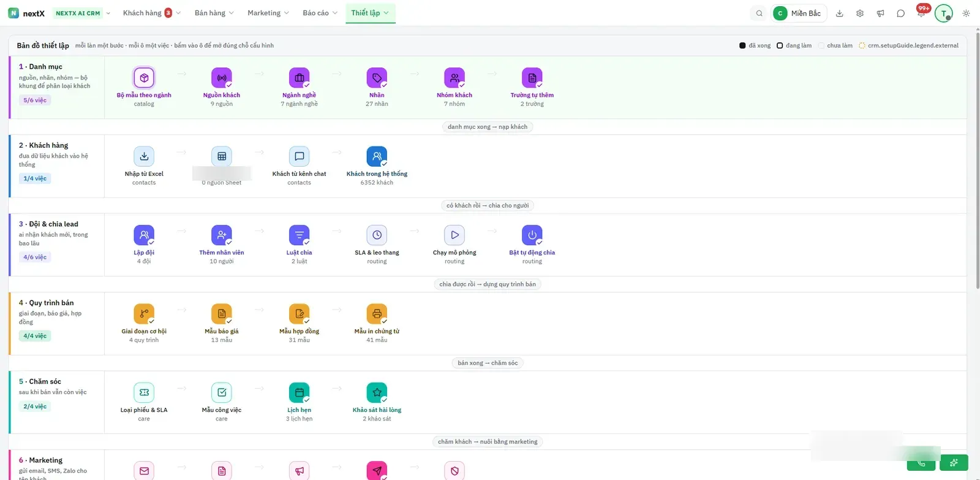Viewport: 980px width, 480px height.
Task: Open the Loại phiếu & SLA tile
Action: (x=144, y=402)
